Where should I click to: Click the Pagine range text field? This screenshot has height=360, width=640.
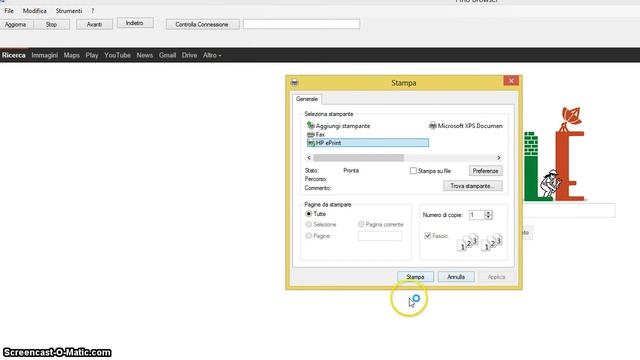pyautogui.click(x=380, y=236)
